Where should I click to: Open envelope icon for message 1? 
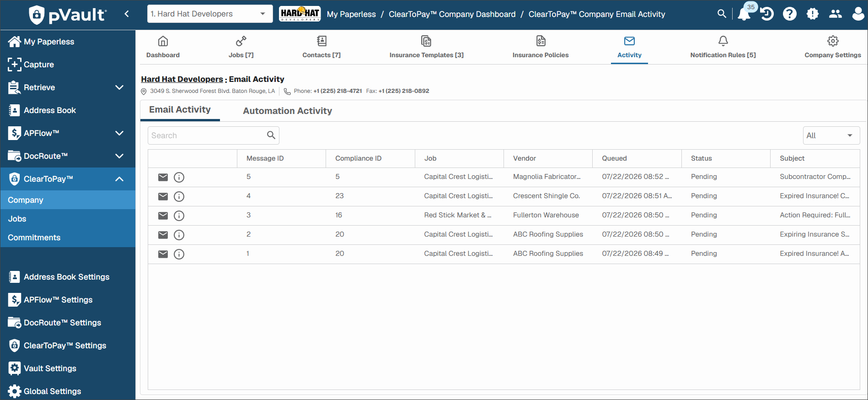(163, 254)
